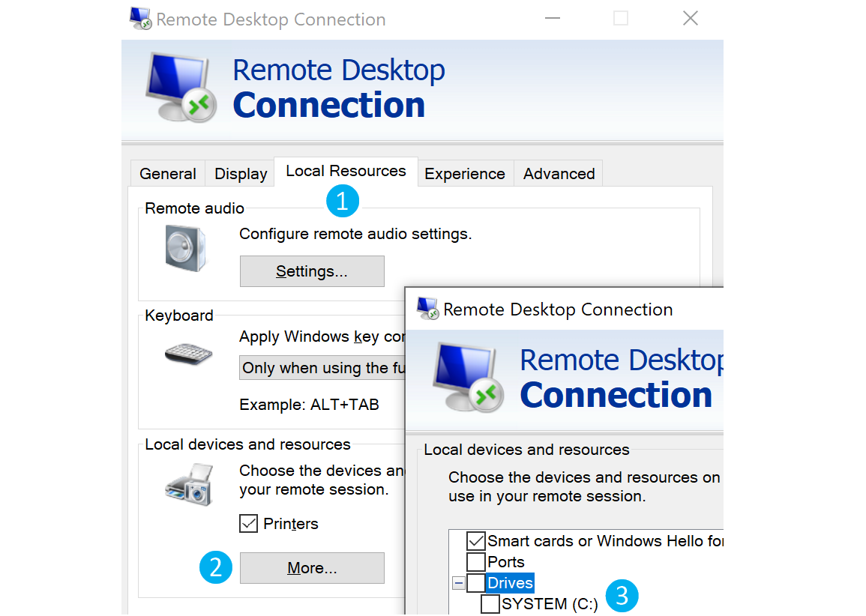The image size is (866, 616).
Task: Check the Drives checkbox
Action: click(x=475, y=583)
